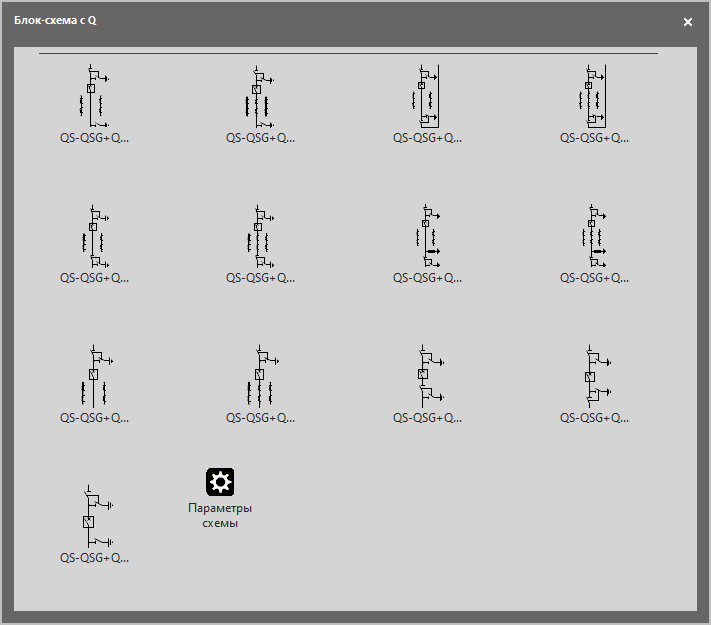
Task: Click QS-QSG+Q label under top-left scheme
Action: (94, 138)
